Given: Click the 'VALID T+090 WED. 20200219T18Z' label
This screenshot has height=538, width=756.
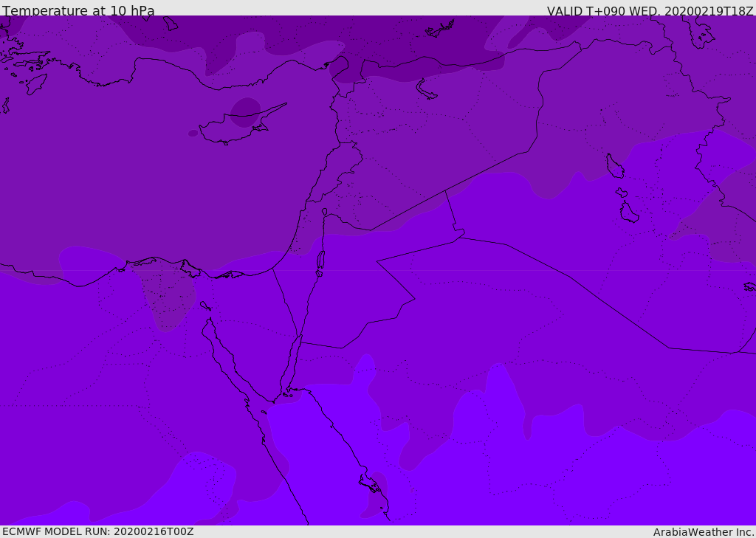Looking at the screenshot, I should tap(650, 10).
